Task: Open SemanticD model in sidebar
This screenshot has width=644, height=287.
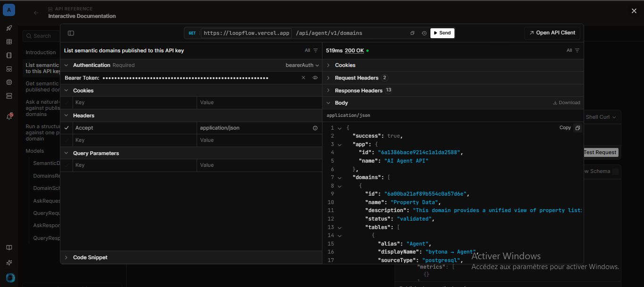Action: 46,163
